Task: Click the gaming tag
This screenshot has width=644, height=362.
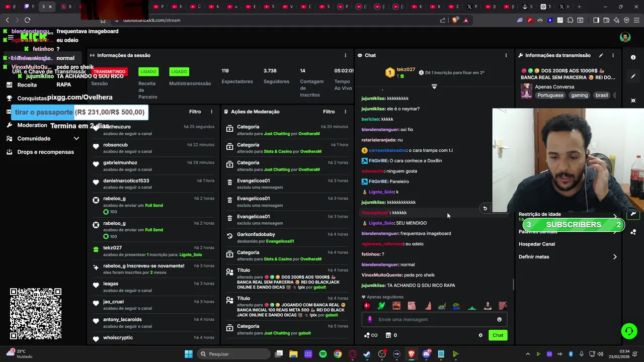Action: 579,95
